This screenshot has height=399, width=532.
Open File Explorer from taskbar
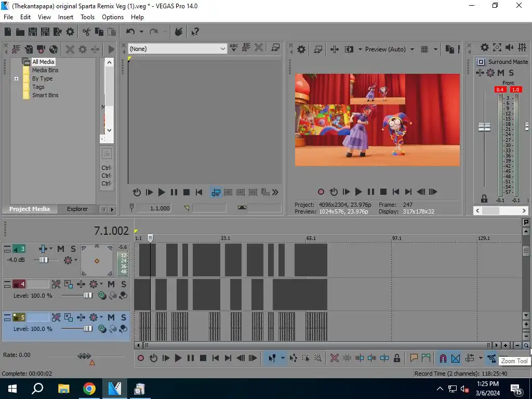click(63, 389)
